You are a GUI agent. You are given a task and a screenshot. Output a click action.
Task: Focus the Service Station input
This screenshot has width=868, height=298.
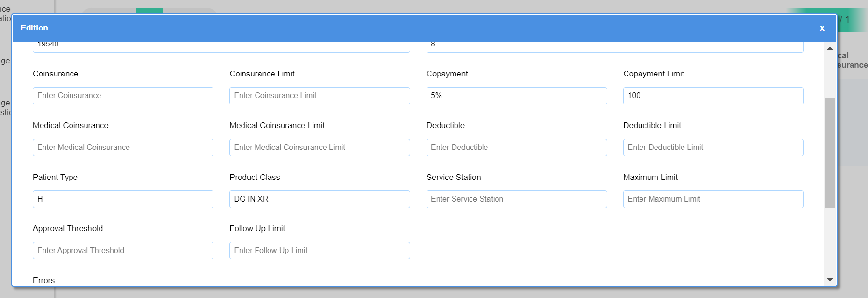point(517,199)
